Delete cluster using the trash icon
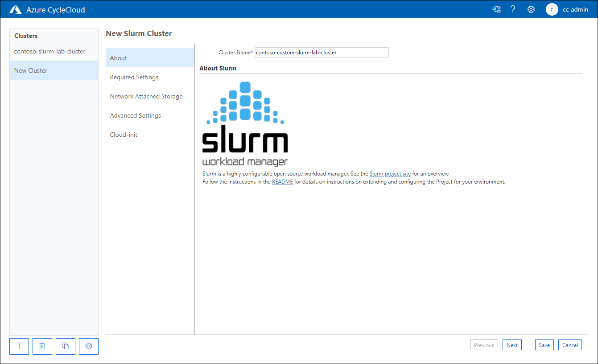598x364 pixels. pyautogui.click(x=42, y=346)
